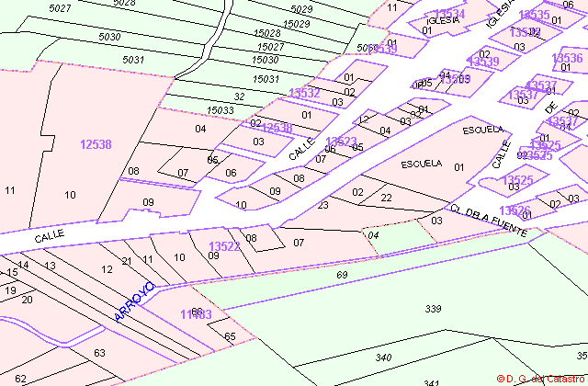Select parcel 339 in the green field
Screen dimensions: 588x386
433,309
